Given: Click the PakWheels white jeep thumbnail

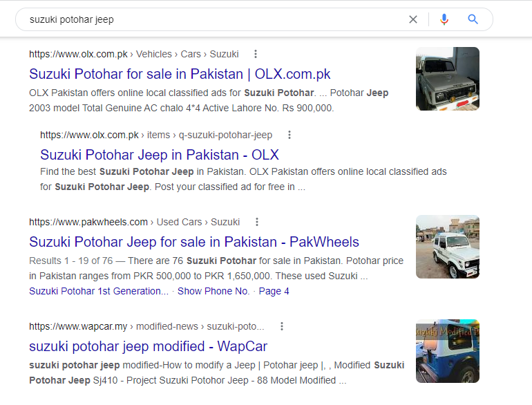Looking at the screenshot, I should [447, 247].
